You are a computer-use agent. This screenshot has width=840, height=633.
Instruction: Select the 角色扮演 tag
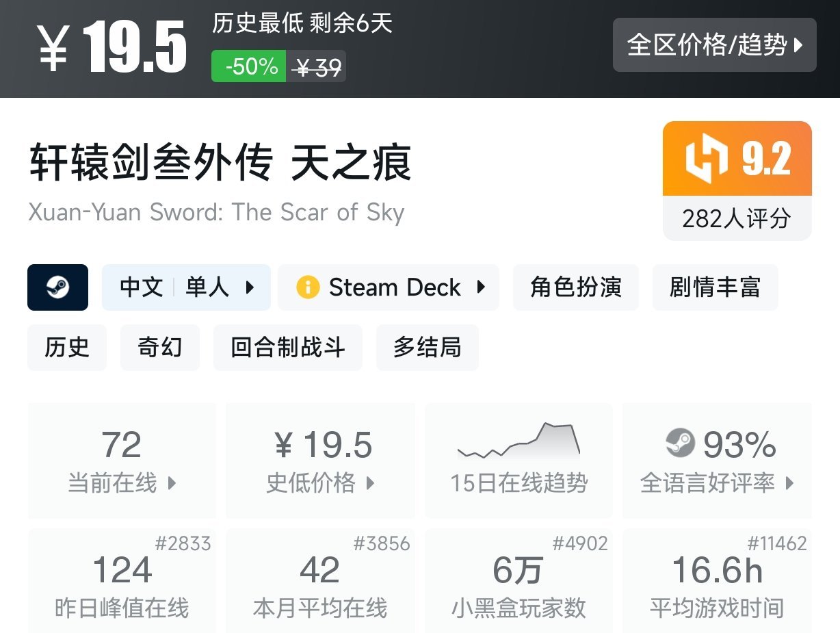575,287
